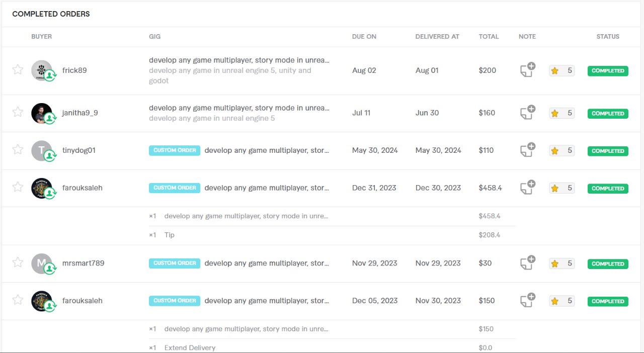The width and height of the screenshot is (644, 353).
Task: Star the $150 farouksaleh order row
Action: click(x=18, y=300)
